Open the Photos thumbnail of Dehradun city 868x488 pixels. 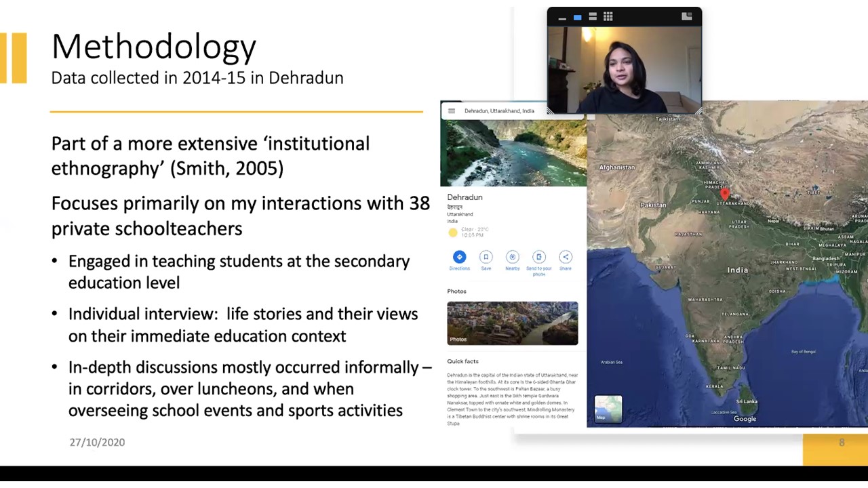tap(513, 323)
